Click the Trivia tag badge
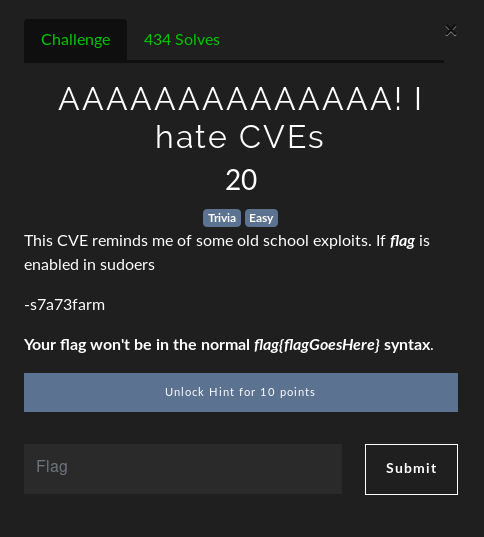The width and height of the screenshot is (484, 537). pos(222,218)
